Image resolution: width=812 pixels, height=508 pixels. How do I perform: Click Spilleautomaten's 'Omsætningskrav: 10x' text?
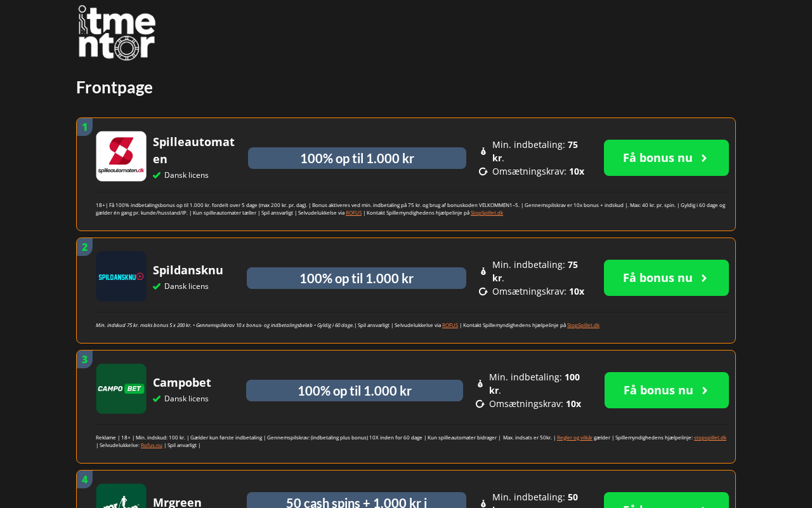coord(538,171)
